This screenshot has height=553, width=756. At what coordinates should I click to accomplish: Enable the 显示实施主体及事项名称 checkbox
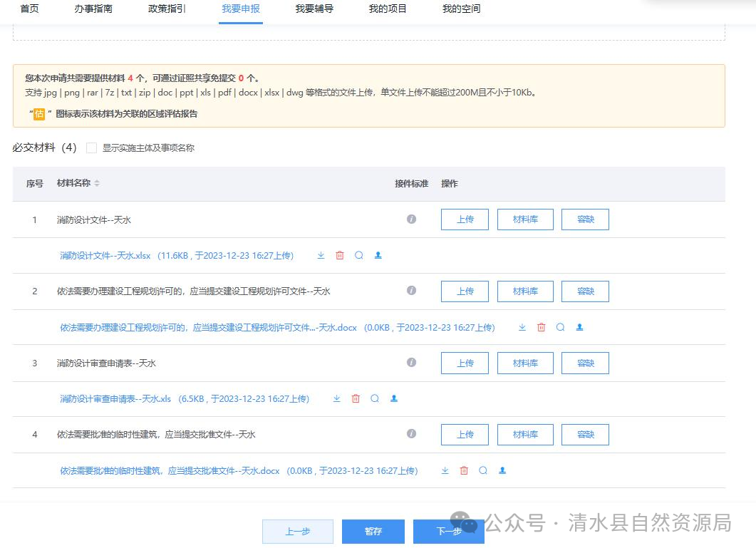91,148
